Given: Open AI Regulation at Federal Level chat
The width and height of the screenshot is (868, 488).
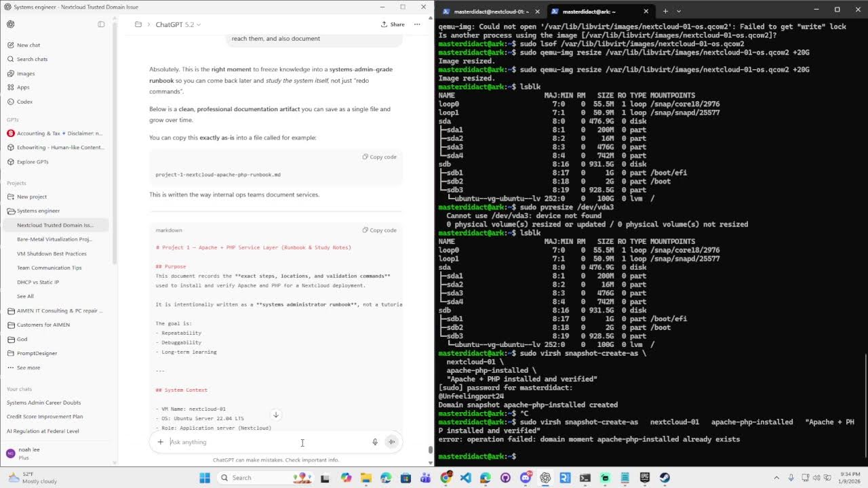Looking at the screenshot, I should pos(43,431).
